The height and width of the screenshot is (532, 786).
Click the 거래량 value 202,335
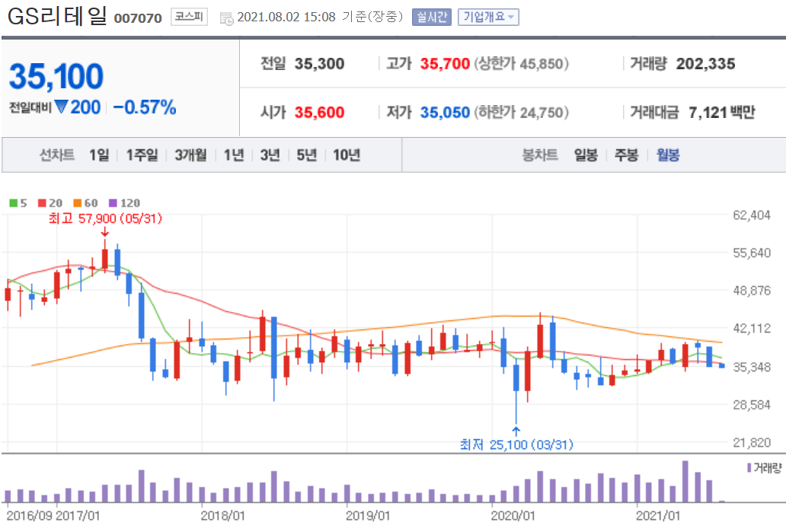point(705,64)
